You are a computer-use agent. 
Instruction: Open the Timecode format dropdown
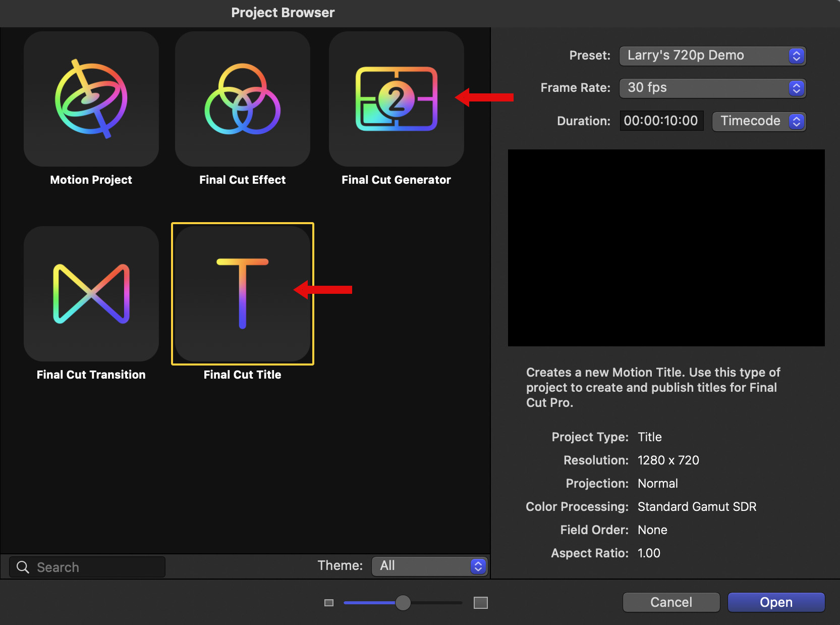(x=758, y=121)
